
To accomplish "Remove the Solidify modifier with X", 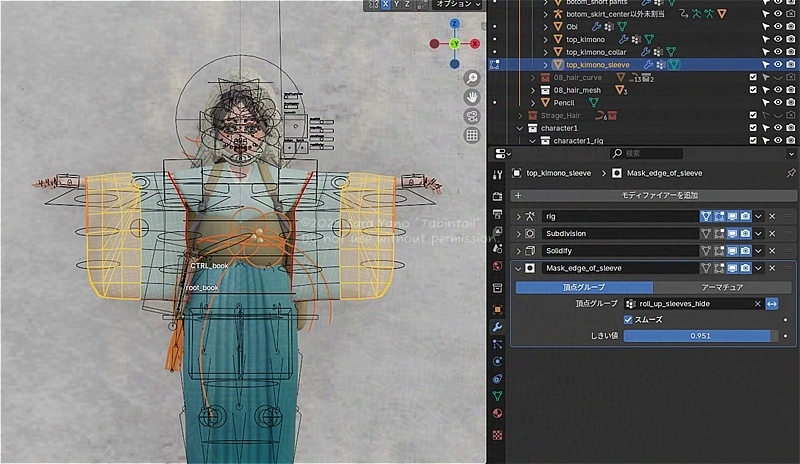I will [x=772, y=250].
